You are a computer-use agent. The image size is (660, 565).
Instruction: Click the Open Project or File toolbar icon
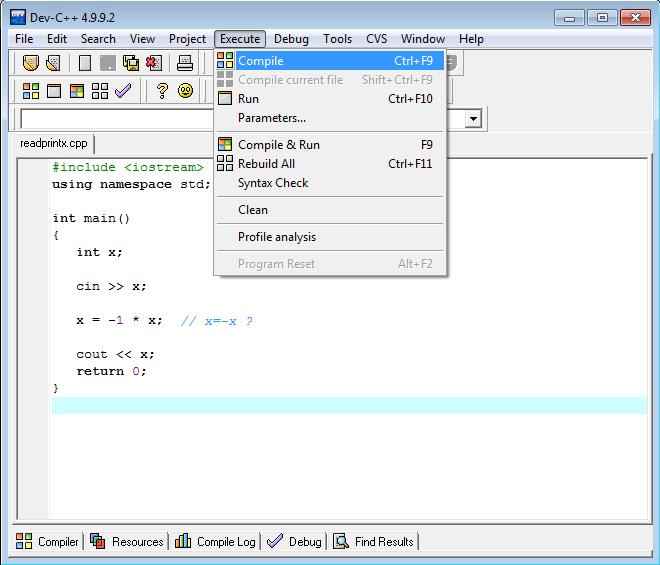(30, 63)
